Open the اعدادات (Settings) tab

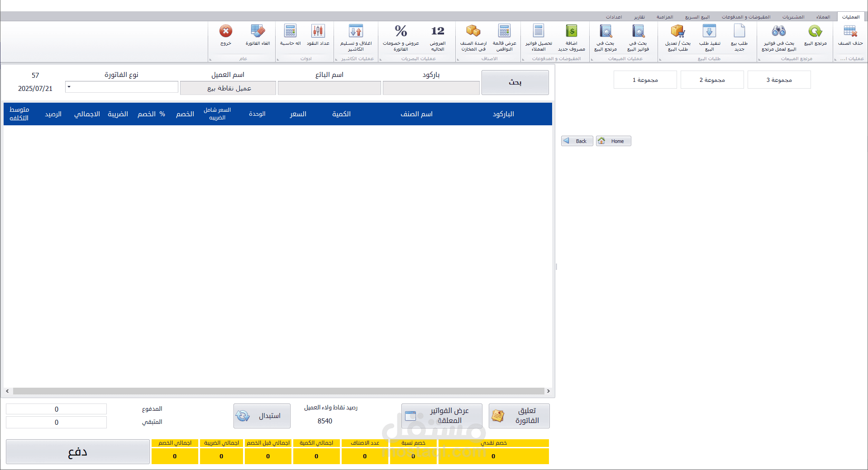(x=614, y=17)
